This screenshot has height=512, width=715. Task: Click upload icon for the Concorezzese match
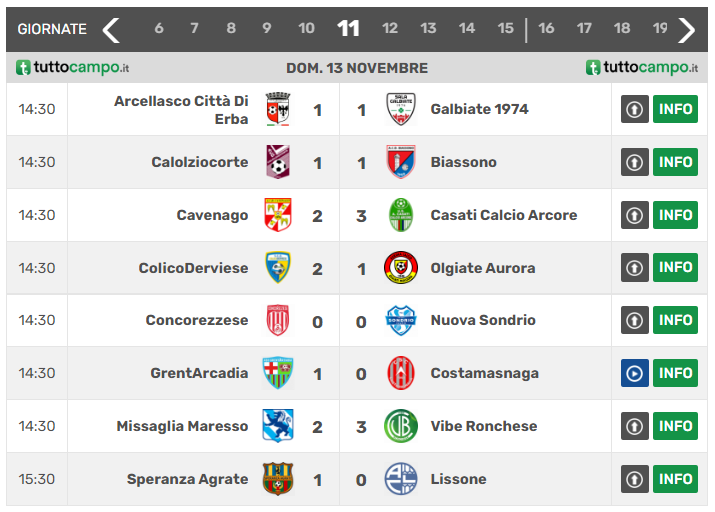point(635,320)
